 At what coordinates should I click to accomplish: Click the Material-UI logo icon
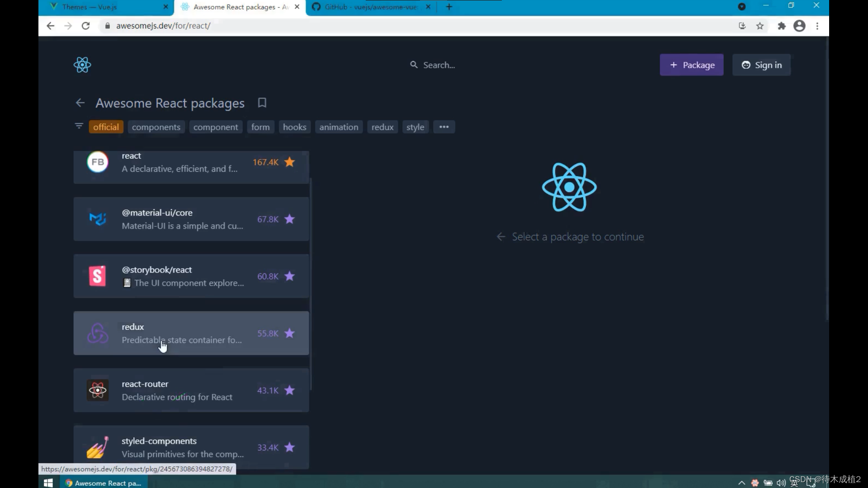pyautogui.click(x=98, y=219)
